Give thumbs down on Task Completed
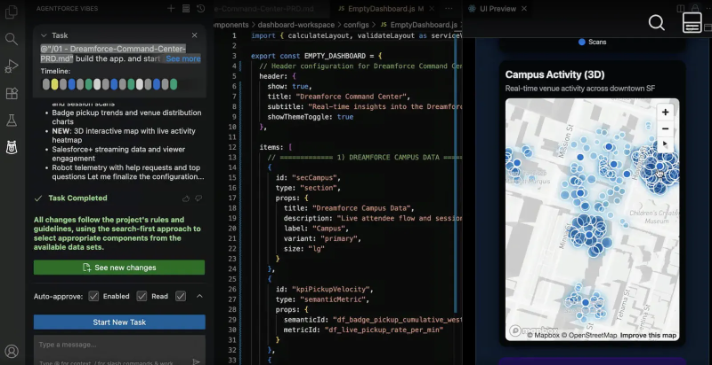 click(x=198, y=198)
